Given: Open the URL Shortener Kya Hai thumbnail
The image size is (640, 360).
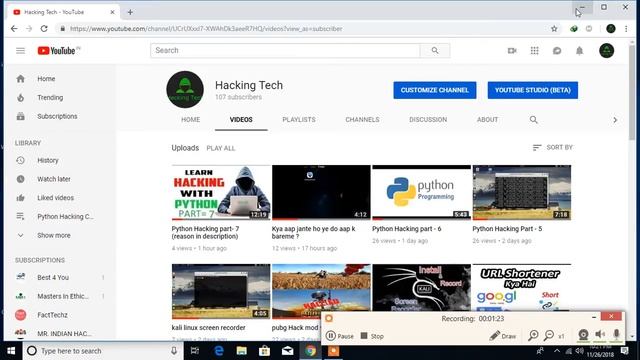Looking at the screenshot, I should coord(522,288).
